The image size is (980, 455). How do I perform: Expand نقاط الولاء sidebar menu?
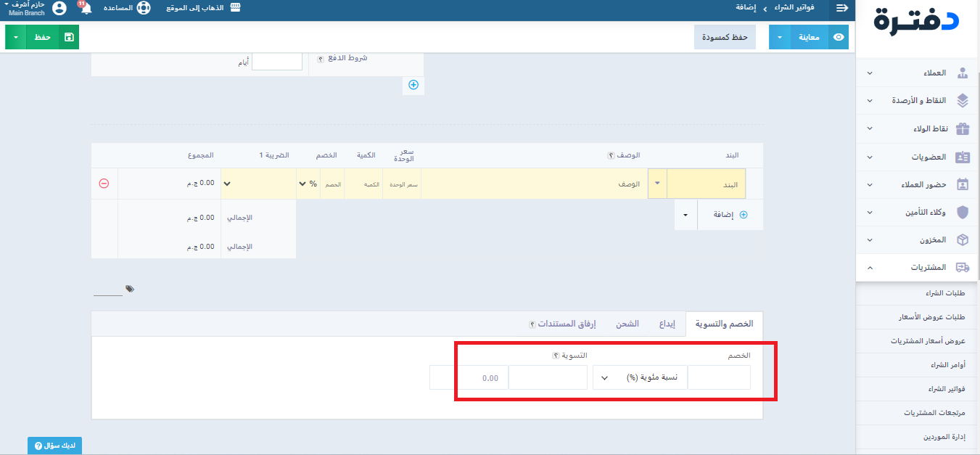(x=870, y=128)
